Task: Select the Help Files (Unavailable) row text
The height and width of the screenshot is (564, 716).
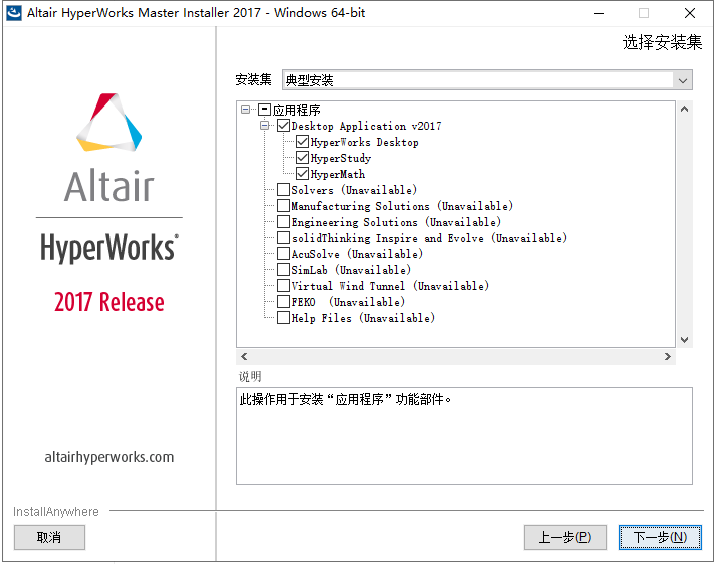Action: point(363,318)
